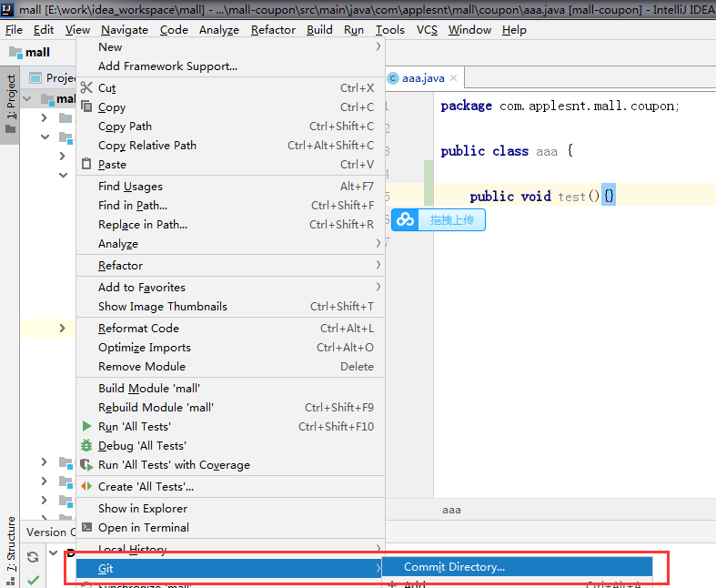Viewport: 716px width, 588px height.
Task: Choose Create 'All Tests'
Action: point(230,487)
